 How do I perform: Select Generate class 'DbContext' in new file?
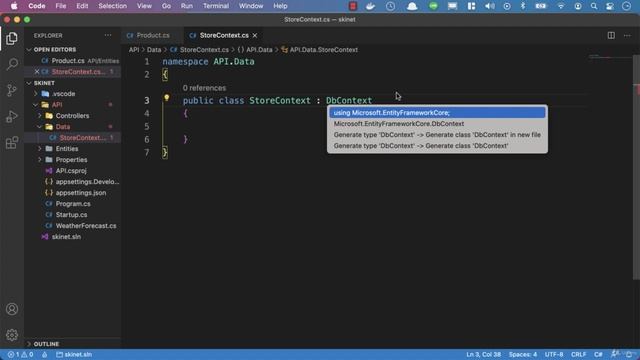click(437, 135)
